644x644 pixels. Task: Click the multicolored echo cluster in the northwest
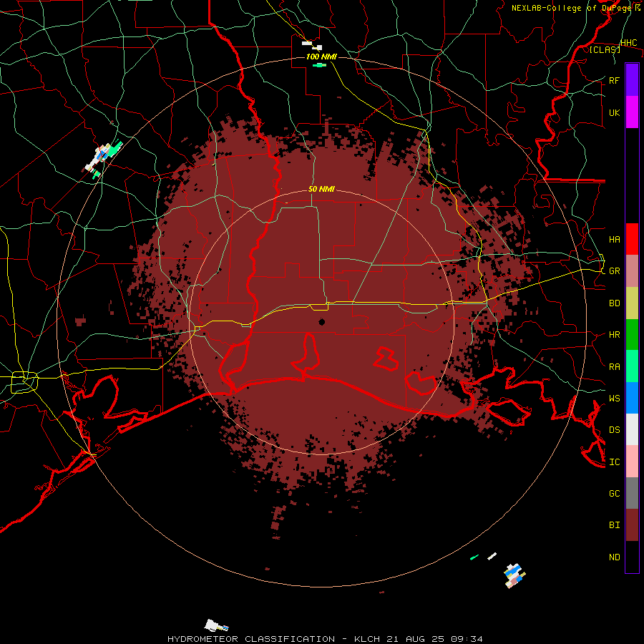click(x=103, y=158)
